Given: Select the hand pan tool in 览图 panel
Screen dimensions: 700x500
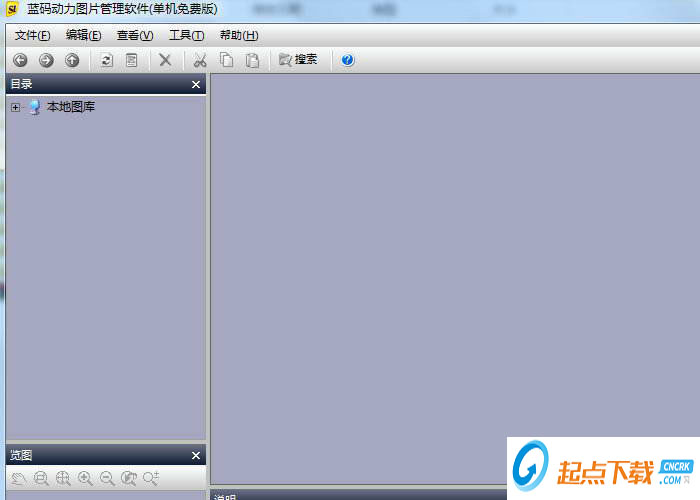Looking at the screenshot, I should 19,479.
